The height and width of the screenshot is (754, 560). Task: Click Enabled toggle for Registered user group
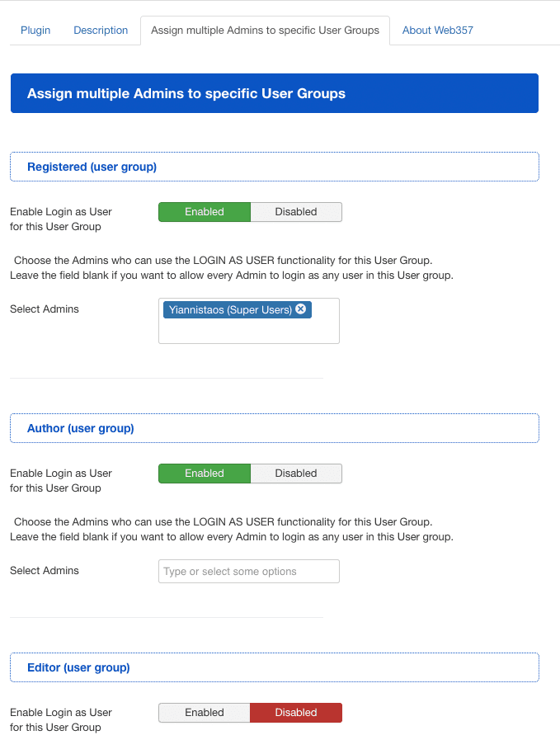tap(204, 212)
